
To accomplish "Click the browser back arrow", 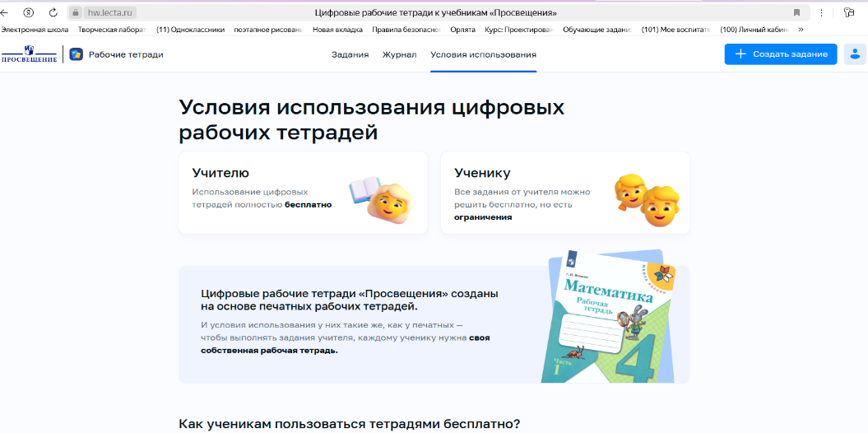I will click(5, 12).
